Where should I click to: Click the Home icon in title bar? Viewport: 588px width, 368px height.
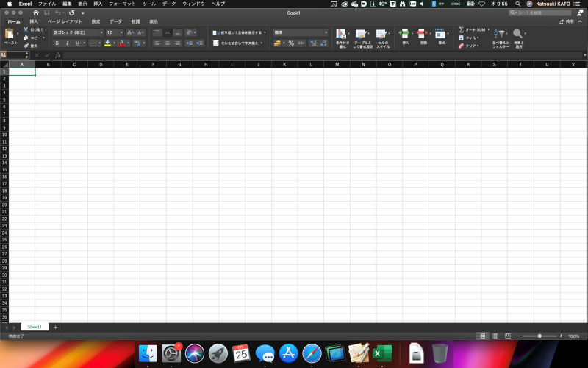[36, 13]
